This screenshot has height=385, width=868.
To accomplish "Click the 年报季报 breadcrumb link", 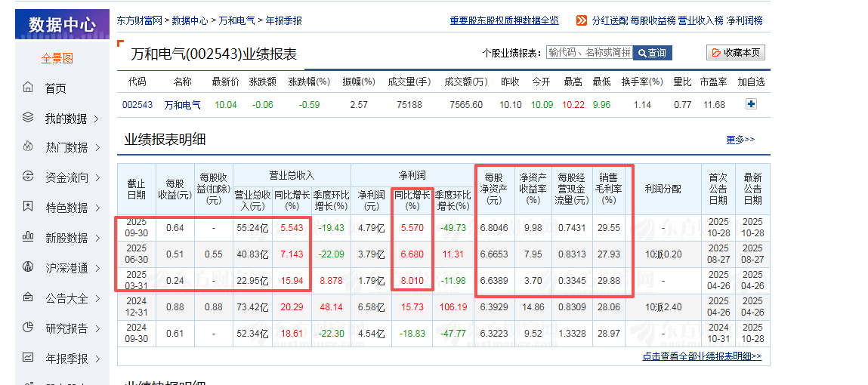I will pyautogui.click(x=284, y=20).
